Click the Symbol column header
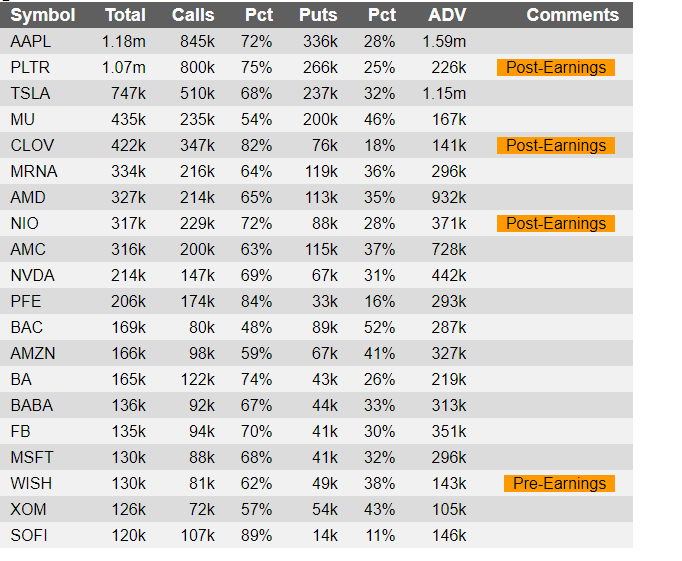 [x=43, y=15]
